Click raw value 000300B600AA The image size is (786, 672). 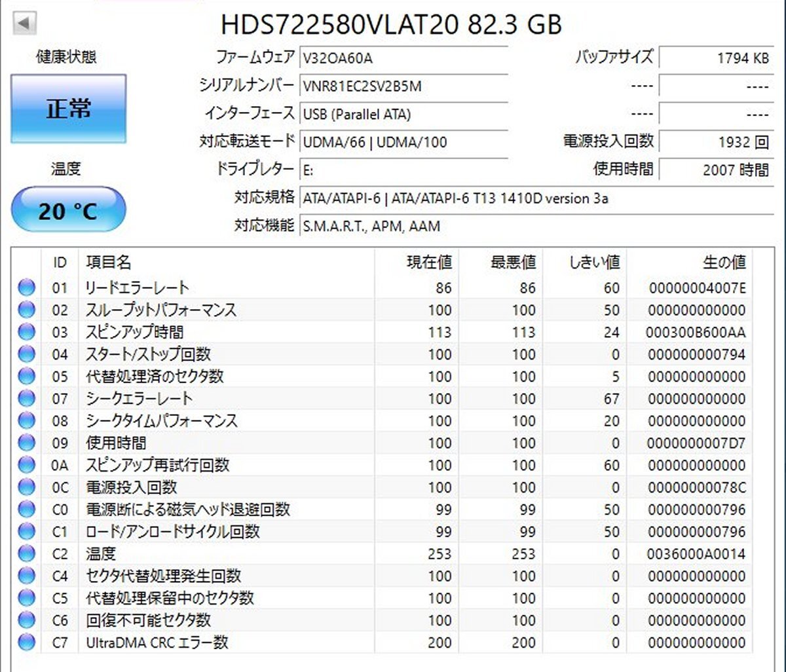695,333
